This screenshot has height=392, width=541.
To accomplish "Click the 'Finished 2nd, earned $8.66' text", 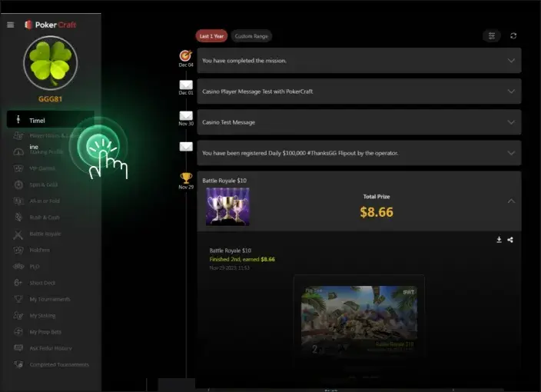I will 242,259.
